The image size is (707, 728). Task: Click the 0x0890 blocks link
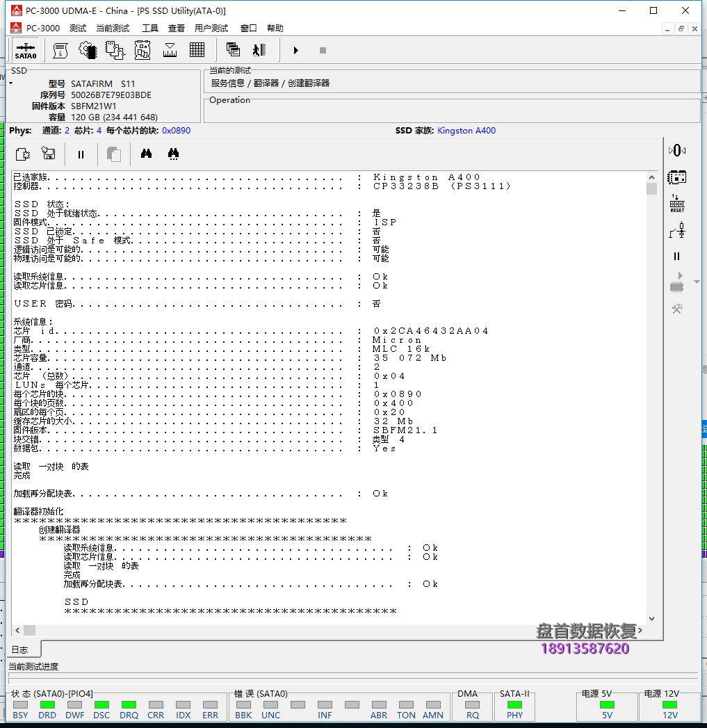[176, 130]
